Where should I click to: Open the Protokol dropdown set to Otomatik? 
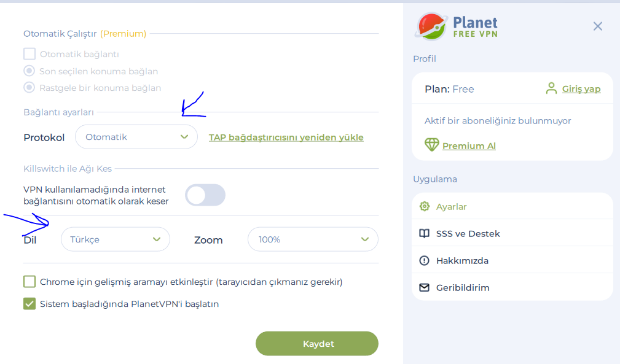[136, 137]
